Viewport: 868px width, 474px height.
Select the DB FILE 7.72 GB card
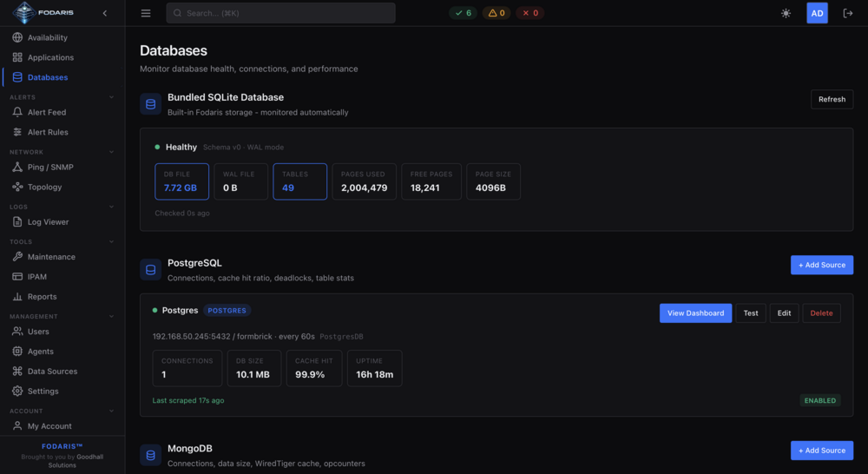pyautogui.click(x=182, y=181)
